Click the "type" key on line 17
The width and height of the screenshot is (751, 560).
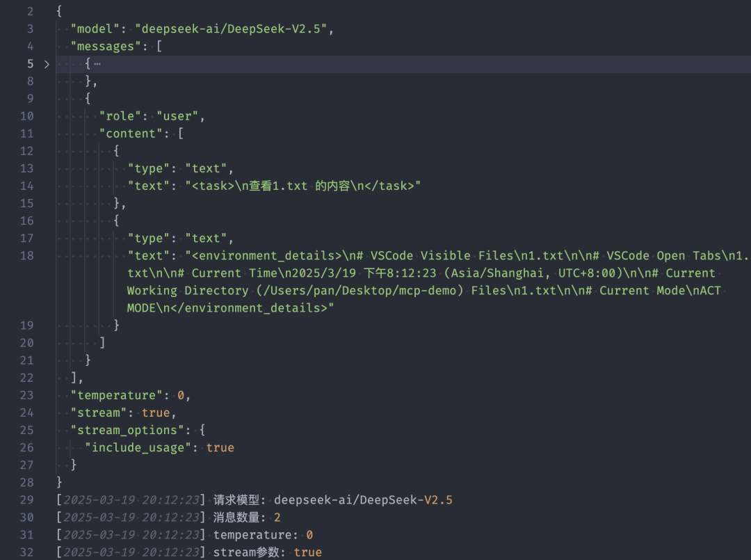coord(149,239)
